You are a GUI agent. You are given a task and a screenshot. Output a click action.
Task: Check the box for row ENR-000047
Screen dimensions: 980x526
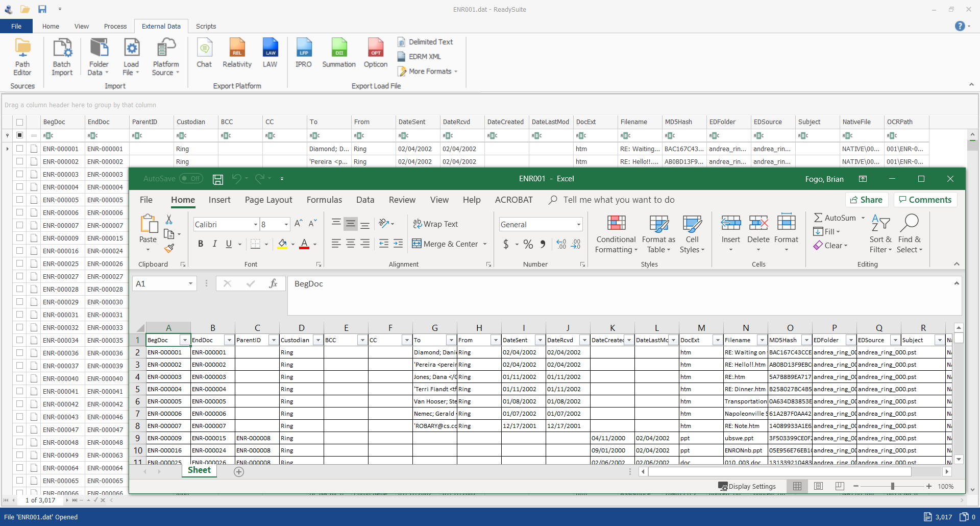coord(19,429)
